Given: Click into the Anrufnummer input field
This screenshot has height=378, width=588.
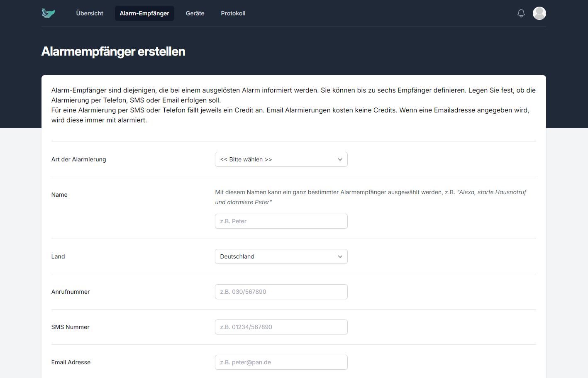Looking at the screenshot, I should (x=281, y=292).
